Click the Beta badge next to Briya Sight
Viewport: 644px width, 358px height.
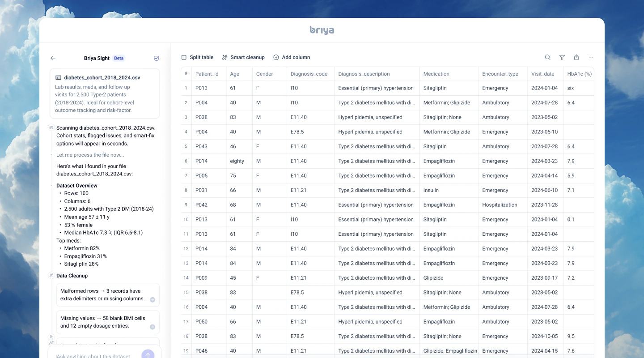[119, 58]
